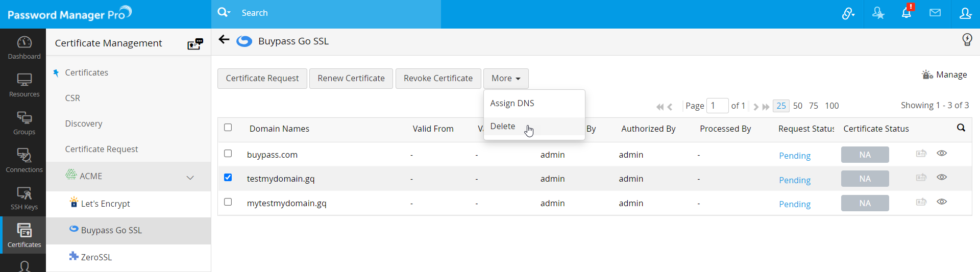
Task: Toggle the select-all checkbox in table header
Action: coord(228,128)
